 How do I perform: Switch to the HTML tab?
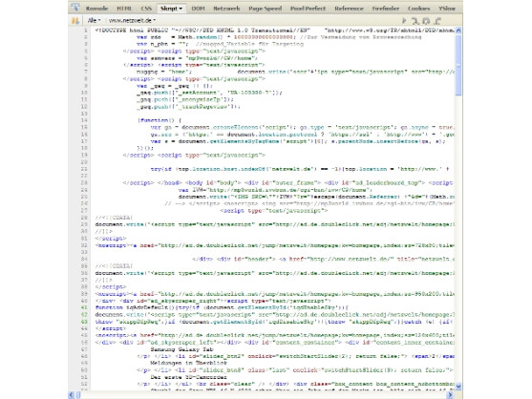(124, 9)
